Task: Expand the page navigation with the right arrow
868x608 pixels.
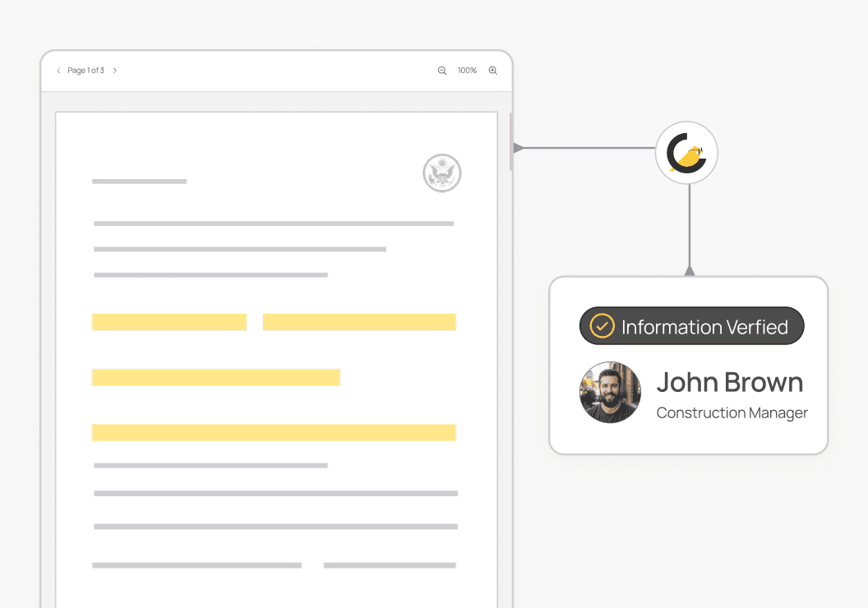Action: (115, 71)
